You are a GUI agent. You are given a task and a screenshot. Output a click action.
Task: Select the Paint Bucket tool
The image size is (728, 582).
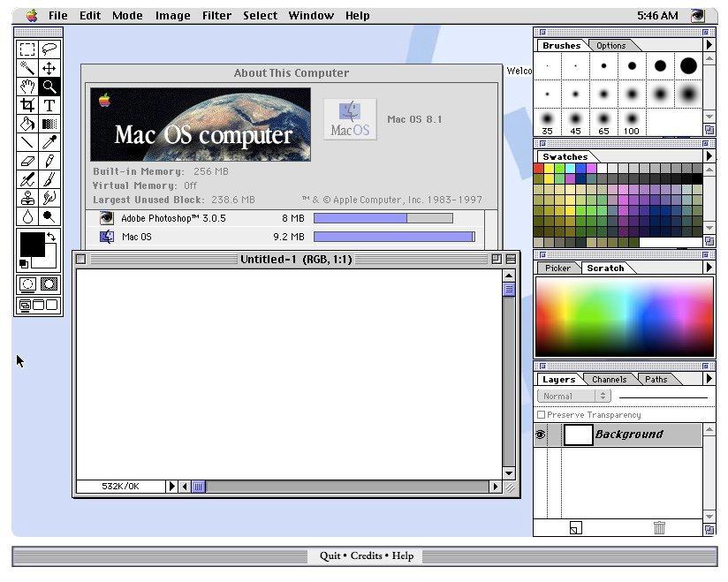(27, 124)
